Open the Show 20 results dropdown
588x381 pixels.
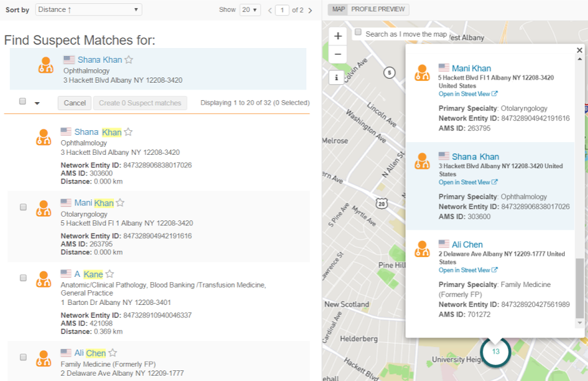pos(251,10)
